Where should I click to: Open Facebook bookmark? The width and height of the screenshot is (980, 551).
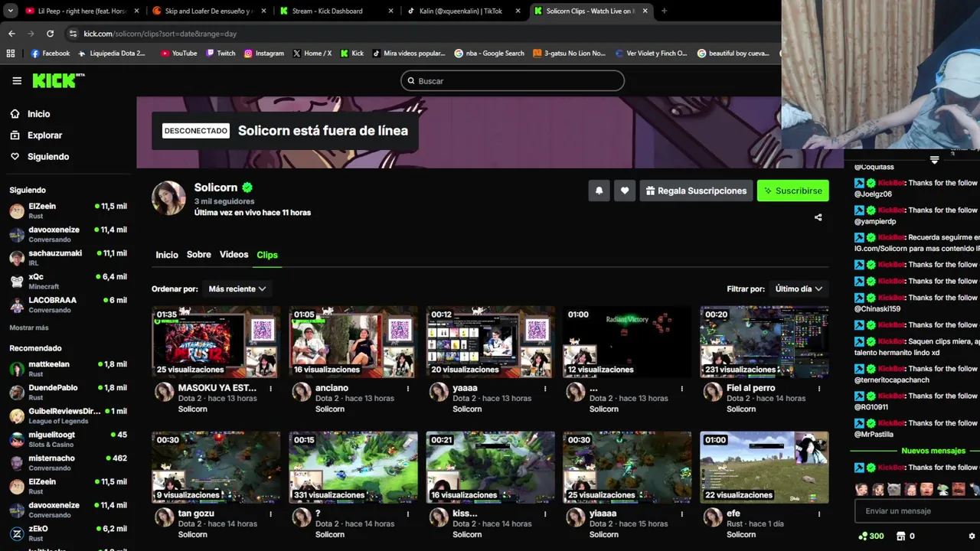[51, 54]
